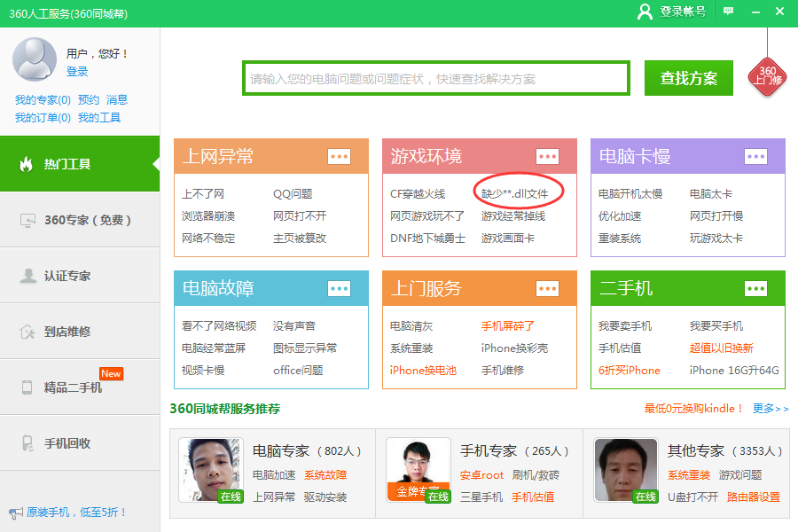This screenshot has width=798, height=532.
Task: Click the account avatar icon near 登录帐号
Action: click(645, 12)
